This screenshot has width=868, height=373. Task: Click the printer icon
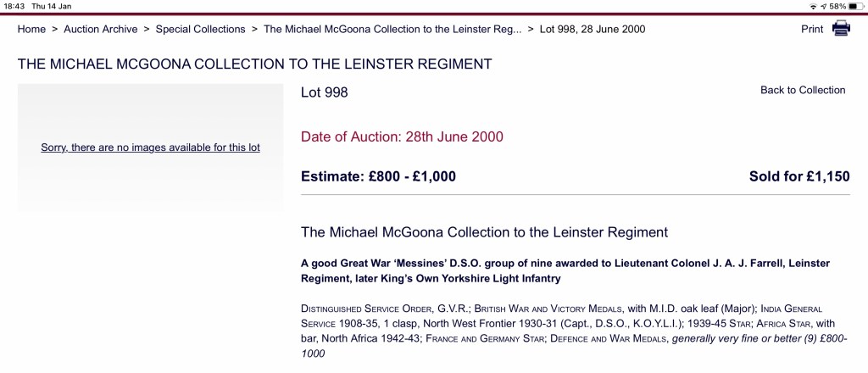pyautogui.click(x=840, y=29)
